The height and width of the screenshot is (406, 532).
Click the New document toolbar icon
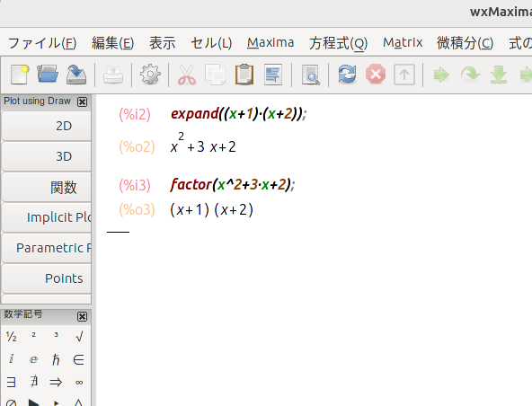[x=20, y=75]
